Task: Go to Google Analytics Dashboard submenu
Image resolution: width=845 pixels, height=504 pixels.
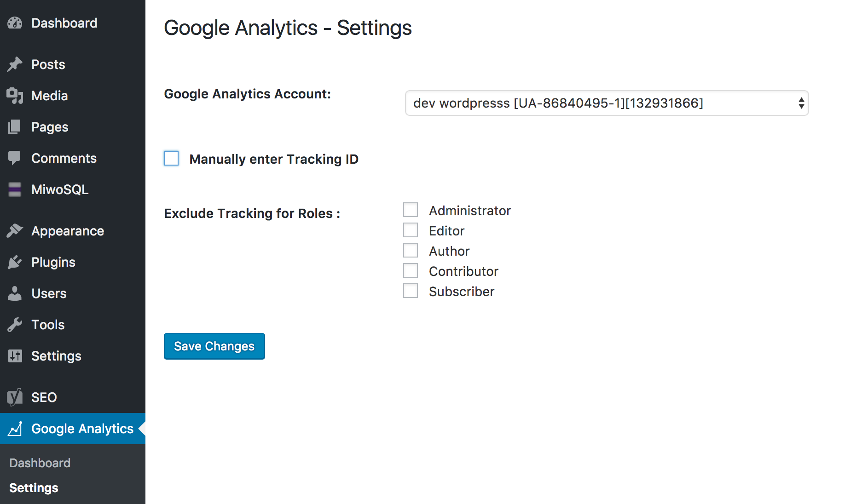Action: (40, 463)
